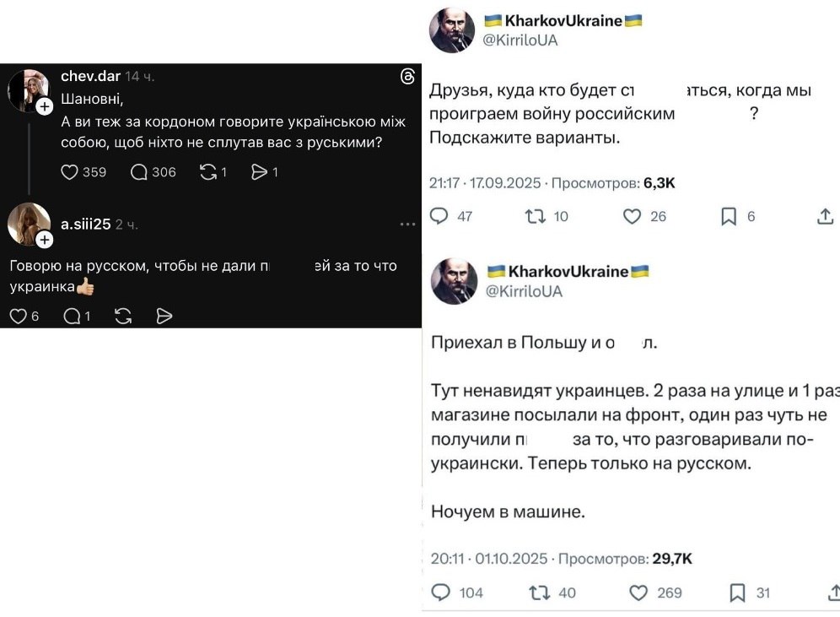Retweet the 01.10.2025 tweet about Poland
The image size is (840, 617).
pos(538,593)
